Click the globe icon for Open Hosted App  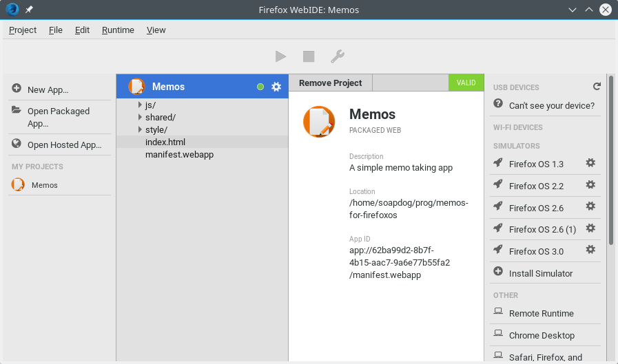(x=17, y=143)
